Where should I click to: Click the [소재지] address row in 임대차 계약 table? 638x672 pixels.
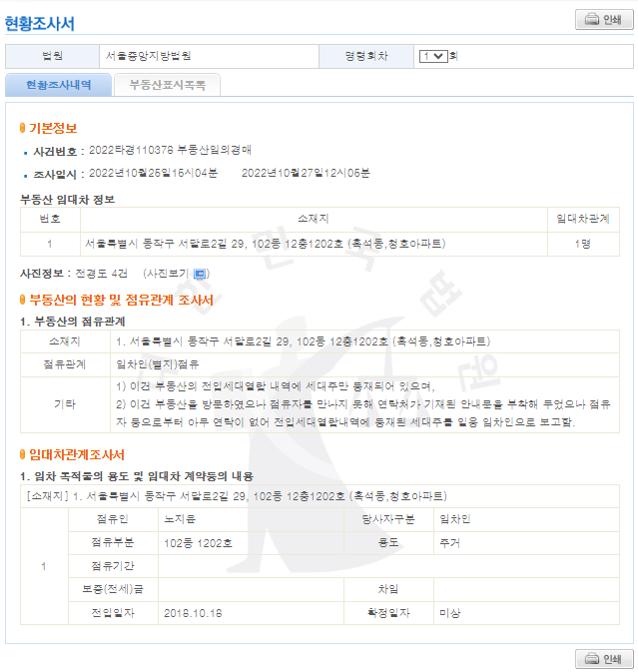pos(319,496)
